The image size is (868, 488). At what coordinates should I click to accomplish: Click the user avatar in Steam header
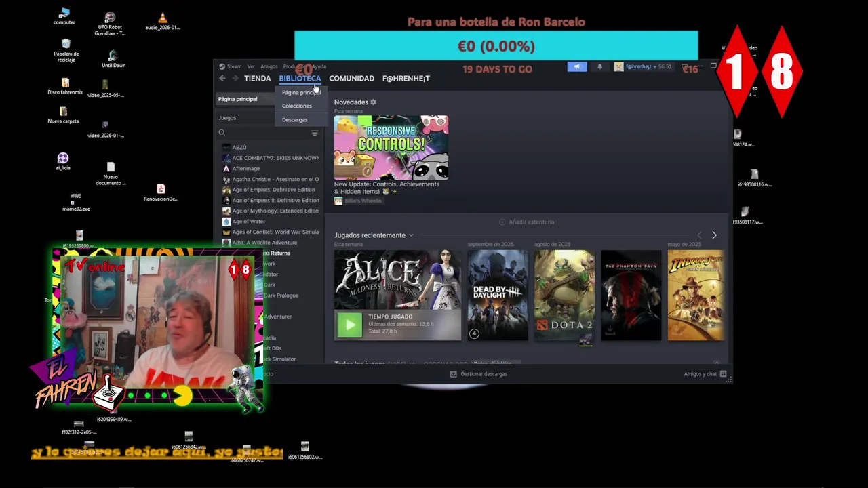pos(618,66)
